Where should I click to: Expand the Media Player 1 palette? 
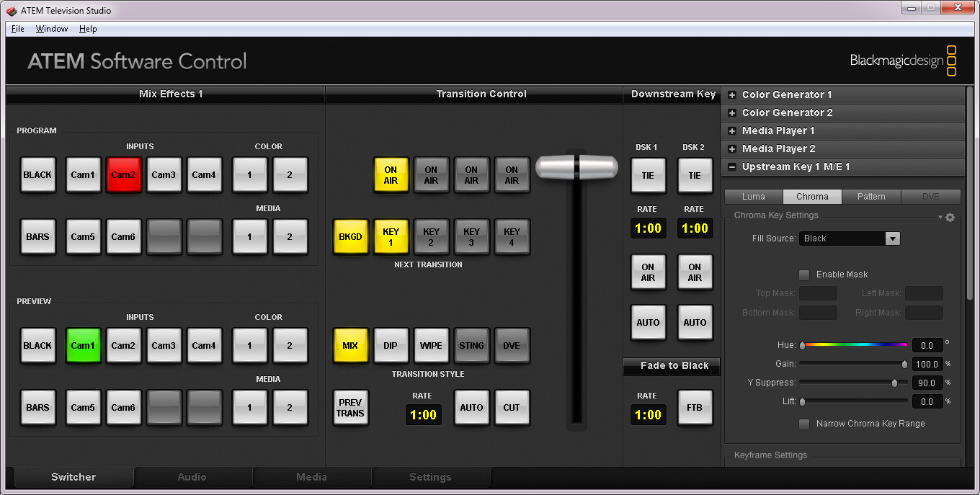click(x=732, y=130)
